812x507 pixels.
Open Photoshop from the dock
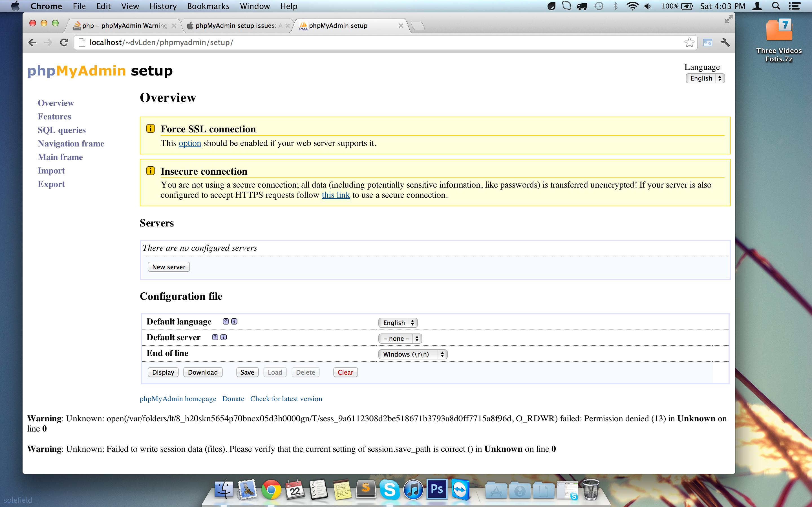(437, 490)
